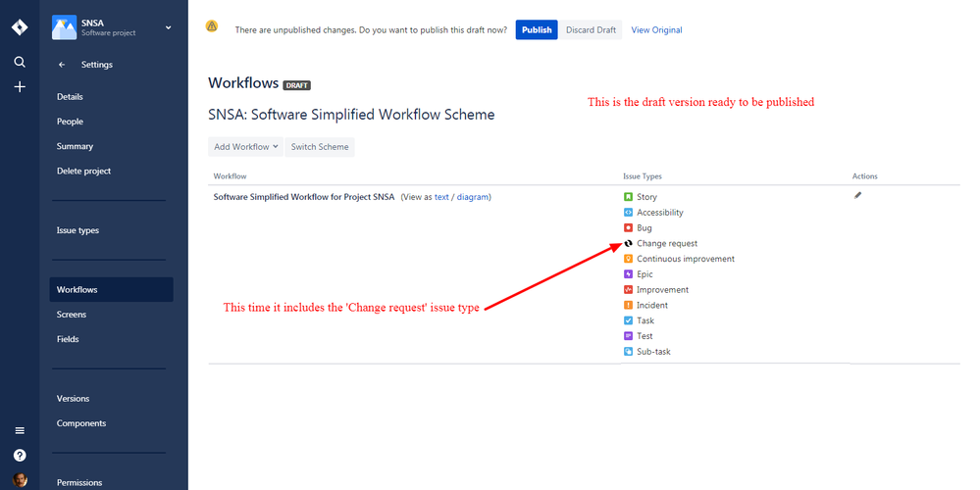Image resolution: width=980 pixels, height=490 pixels.
Task: Click the Bug issue type icon
Action: pyautogui.click(x=628, y=227)
